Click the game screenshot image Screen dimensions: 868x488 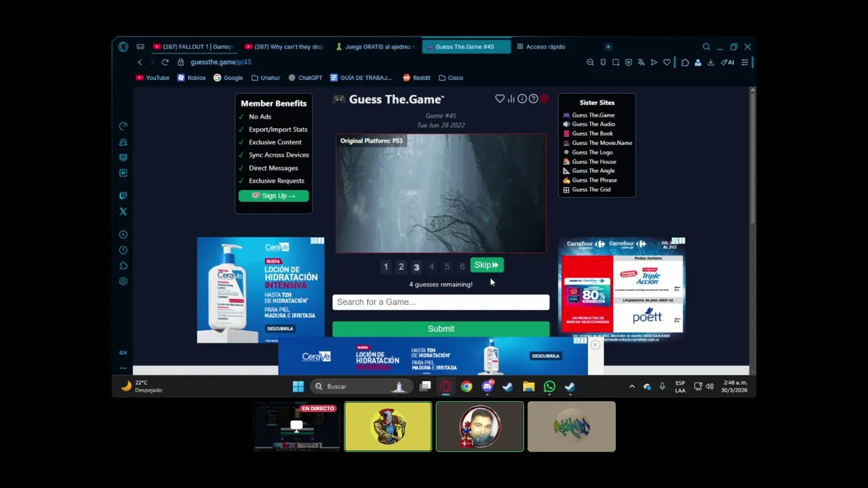(441, 193)
